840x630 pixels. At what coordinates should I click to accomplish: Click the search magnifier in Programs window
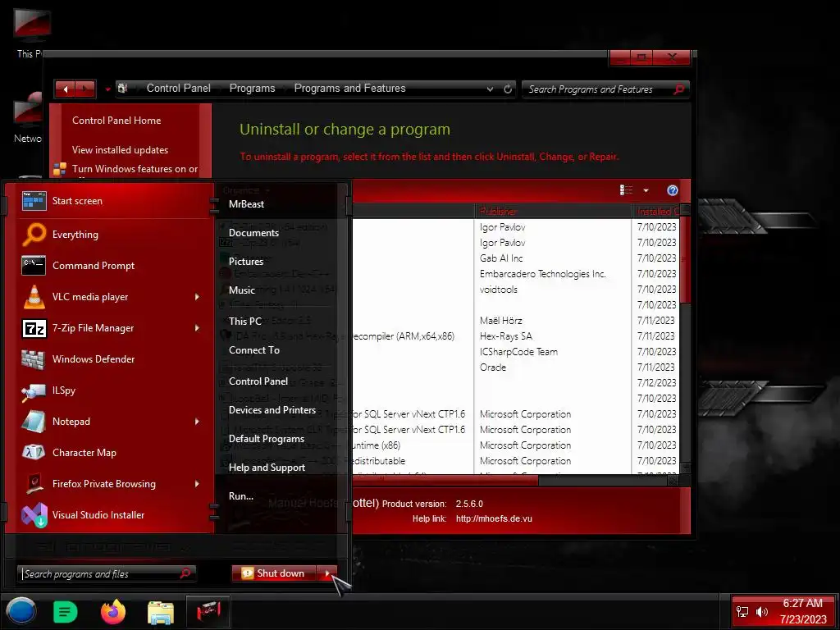point(678,89)
